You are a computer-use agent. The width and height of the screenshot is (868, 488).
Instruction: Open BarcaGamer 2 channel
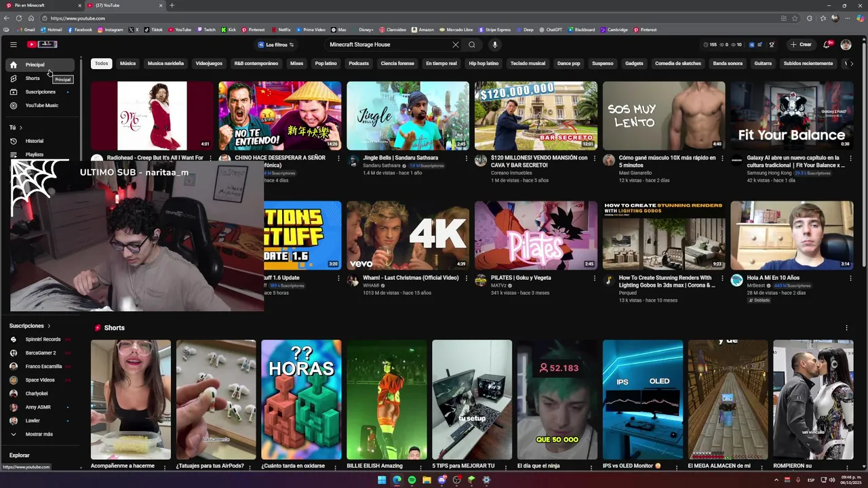tap(41, 353)
